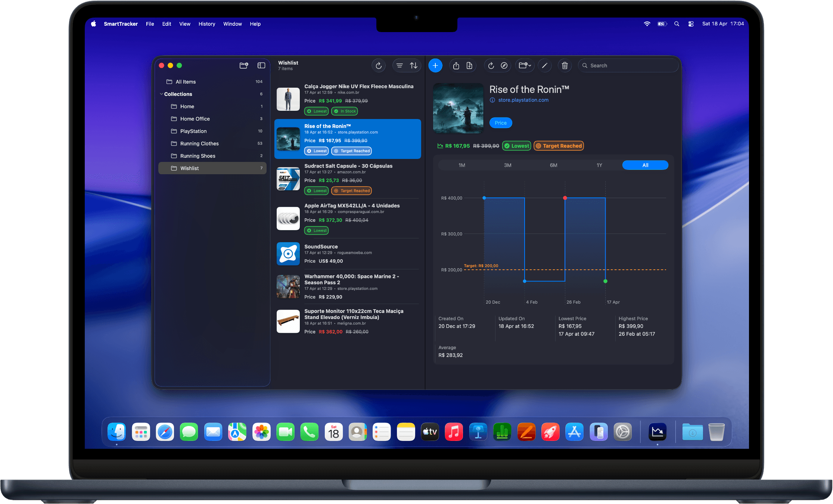833x504 pixels.
Task: Open the Downloads folder in the Dock
Action: click(x=693, y=432)
